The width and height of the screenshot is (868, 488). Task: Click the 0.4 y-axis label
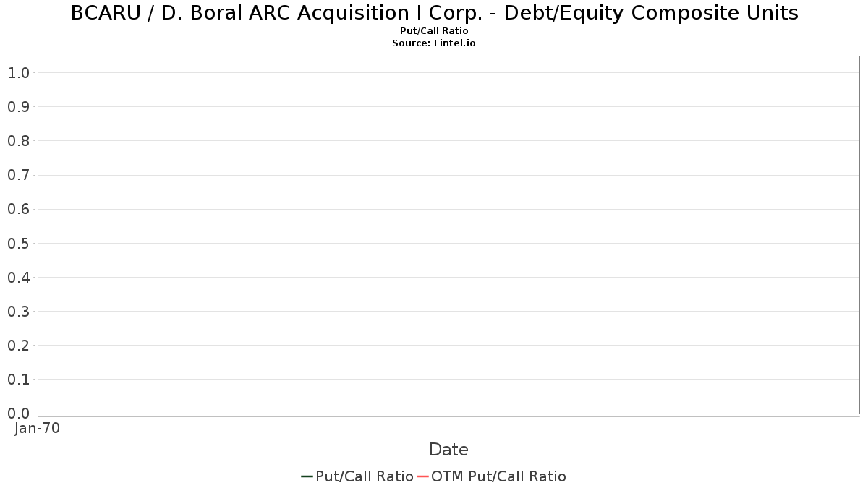[18, 277]
